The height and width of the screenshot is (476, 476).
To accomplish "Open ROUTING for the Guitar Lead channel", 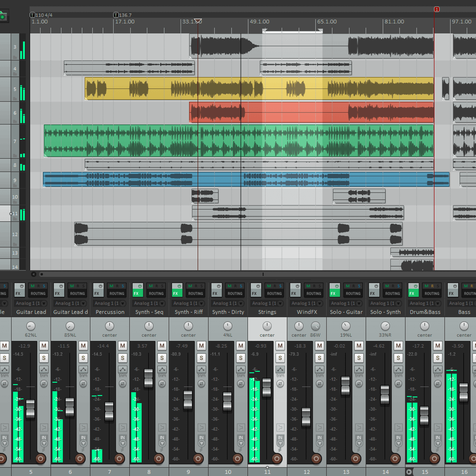I will coord(38,294).
